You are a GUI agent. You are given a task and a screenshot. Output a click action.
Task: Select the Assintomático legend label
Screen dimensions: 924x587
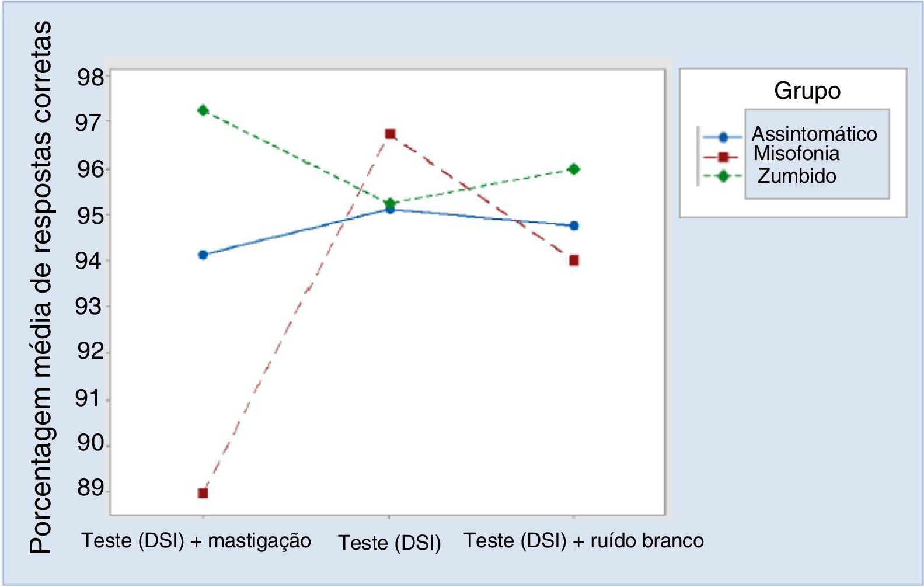point(814,134)
